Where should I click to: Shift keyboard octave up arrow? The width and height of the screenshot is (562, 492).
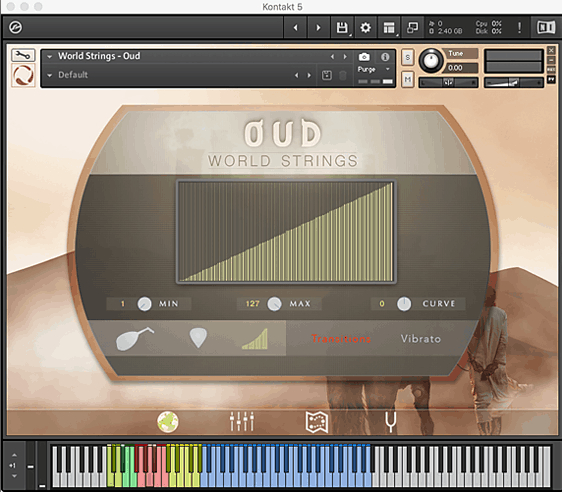coord(14,455)
